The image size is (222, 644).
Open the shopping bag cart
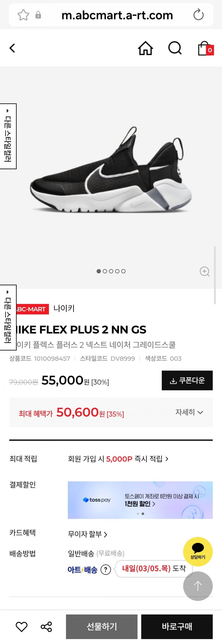pyautogui.click(x=205, y=48)
